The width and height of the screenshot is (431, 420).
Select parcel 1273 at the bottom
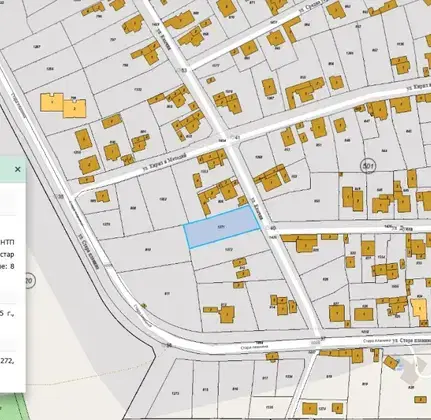coord(176,393)
